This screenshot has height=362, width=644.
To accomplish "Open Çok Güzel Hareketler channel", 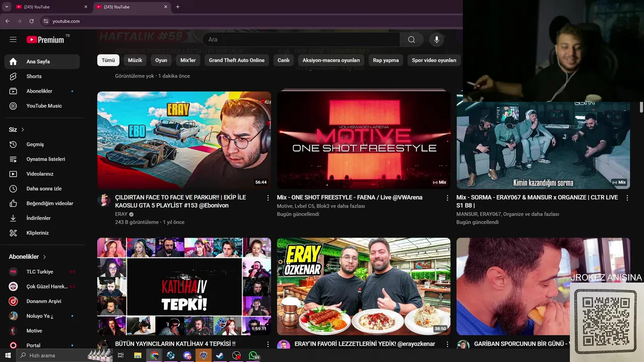I will pos(42,287).
